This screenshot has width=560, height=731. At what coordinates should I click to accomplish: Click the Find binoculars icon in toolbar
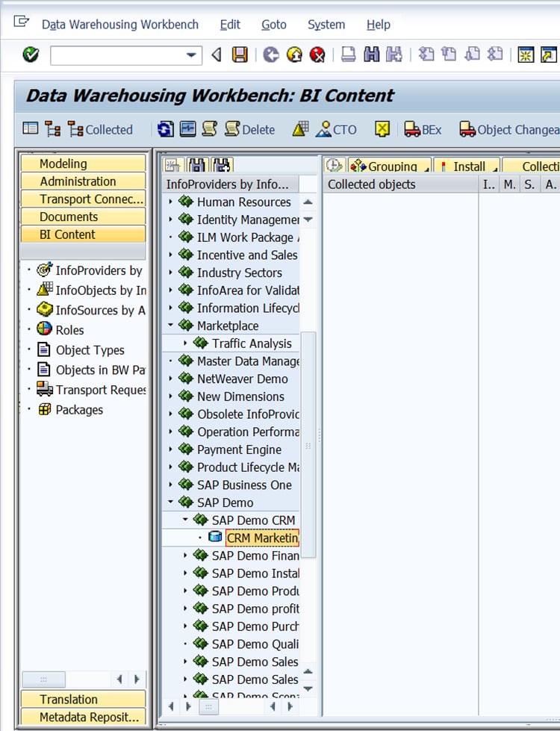(x=371, y=55)
